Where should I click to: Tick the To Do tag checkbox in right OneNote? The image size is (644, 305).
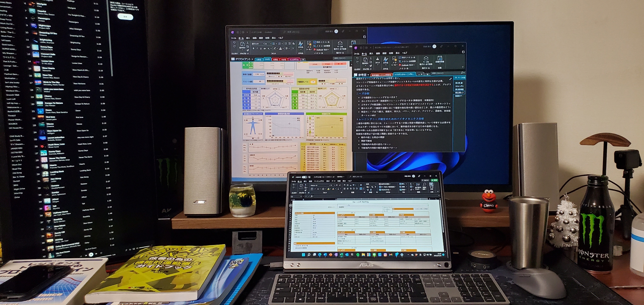(x=400, y=57)
